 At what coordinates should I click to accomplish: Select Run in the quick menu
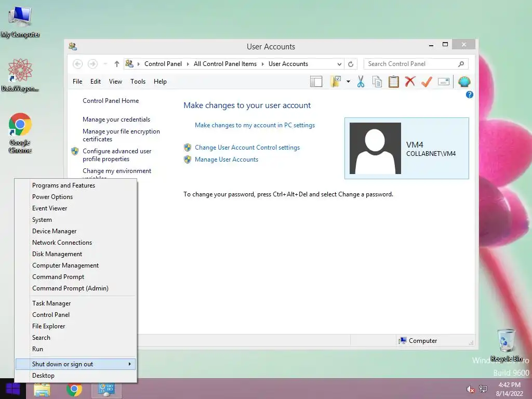(76, 349)
